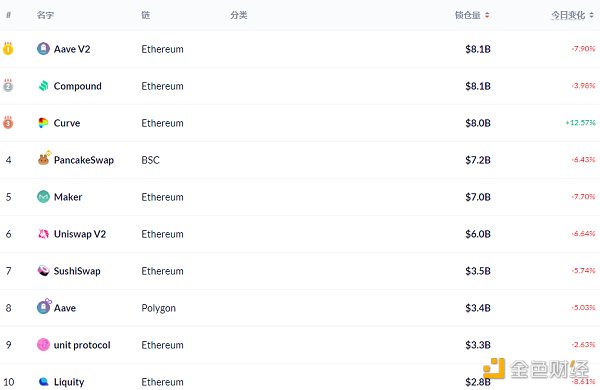Click Curve's +12.57% change value
This screenshot has height=390, width=600.
[x=580, y=123]
